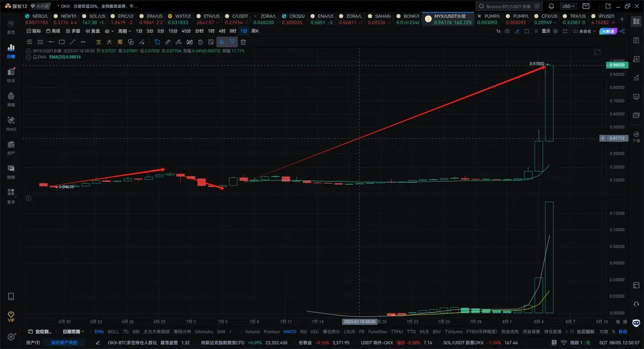Viewport: 644px width, 349px height.
Task: Maximize chart with the fullscreen corner icon
Action: pyautogui.click(x=597, y=52)
